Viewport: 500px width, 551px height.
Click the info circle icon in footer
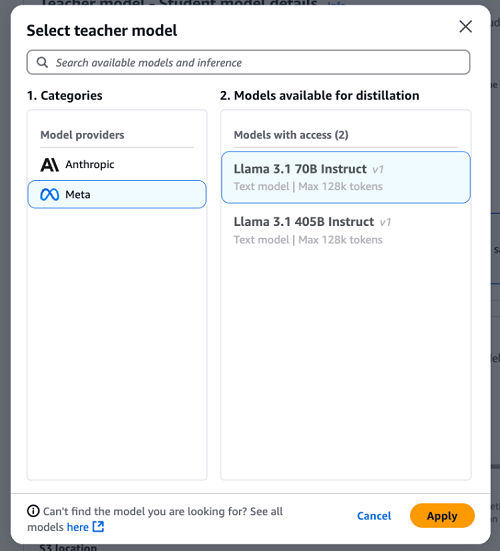[x=33, y=511]
